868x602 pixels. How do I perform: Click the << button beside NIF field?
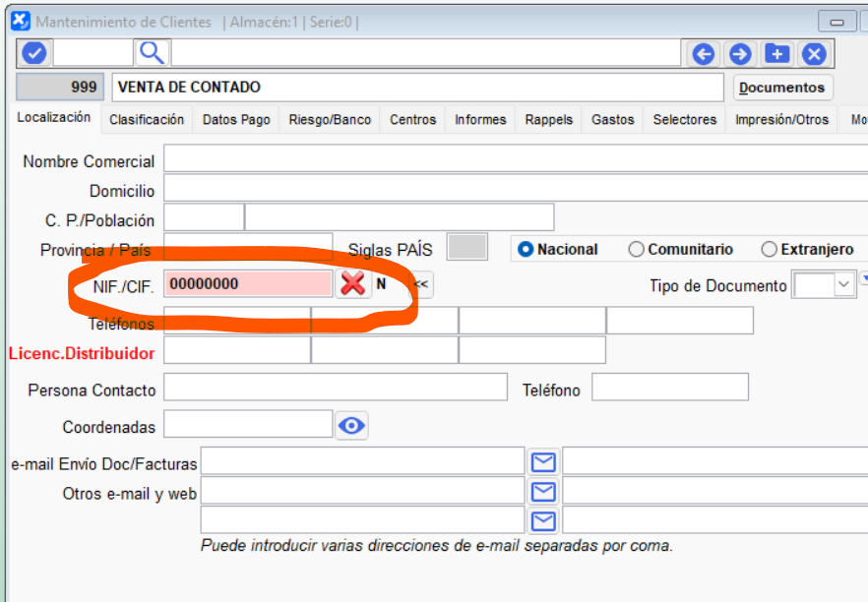pos(421,284)
